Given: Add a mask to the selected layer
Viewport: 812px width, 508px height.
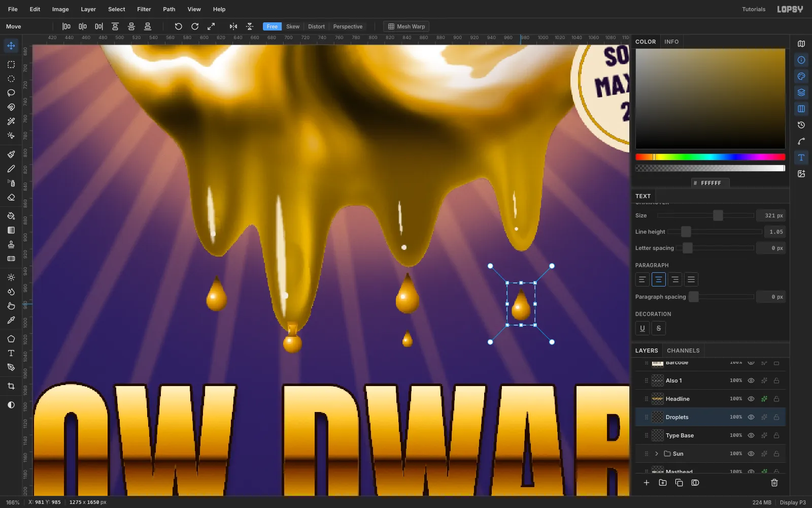Looking at the screenshot, I should (x=695, y=483).
